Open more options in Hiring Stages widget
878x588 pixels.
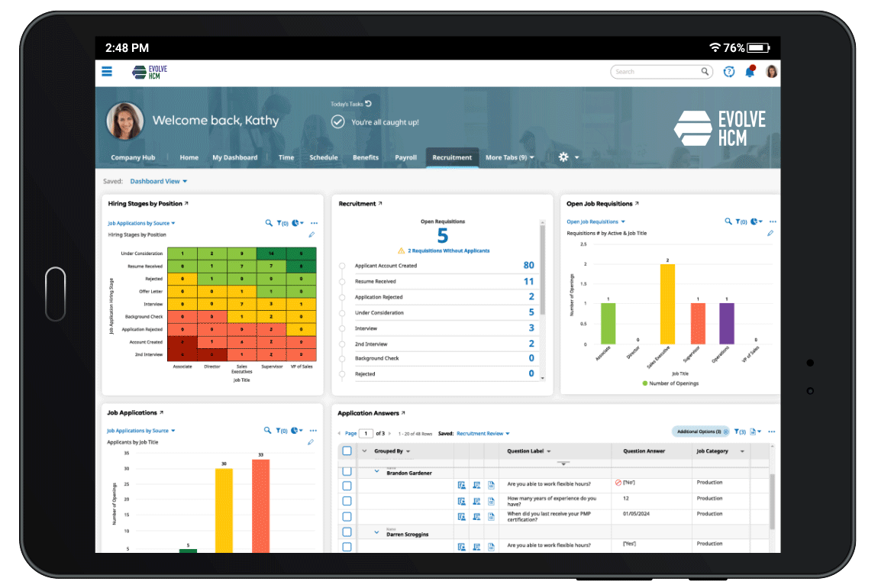pos(314,223)
